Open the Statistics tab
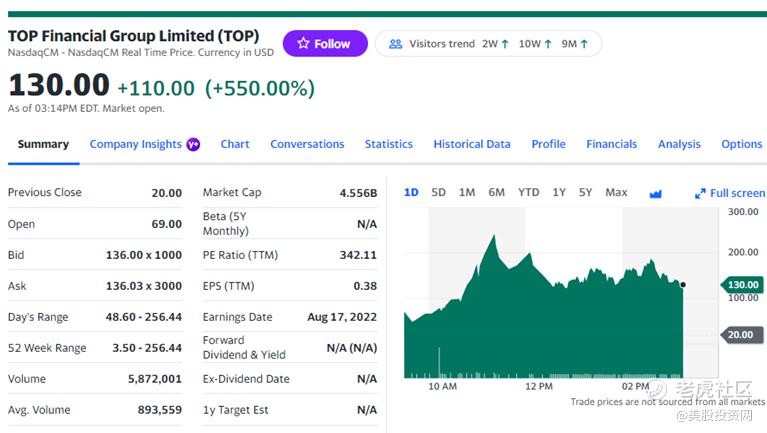Screen dimensions: 767x433 click(389, 144)
